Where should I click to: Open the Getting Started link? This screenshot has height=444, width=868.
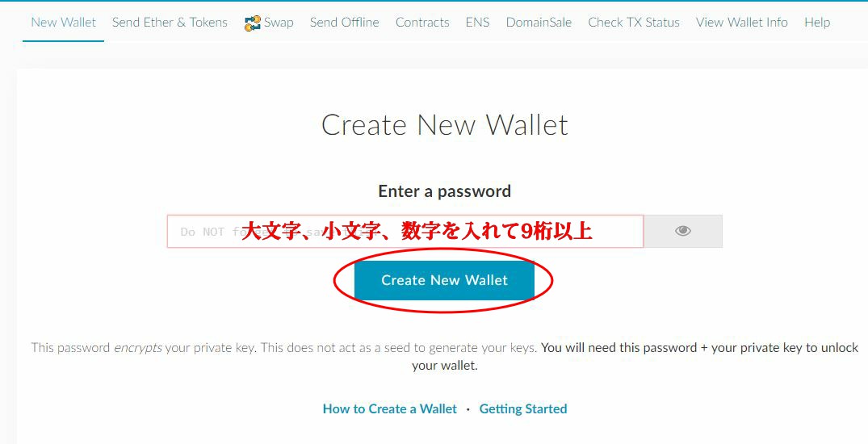point(523,409)
